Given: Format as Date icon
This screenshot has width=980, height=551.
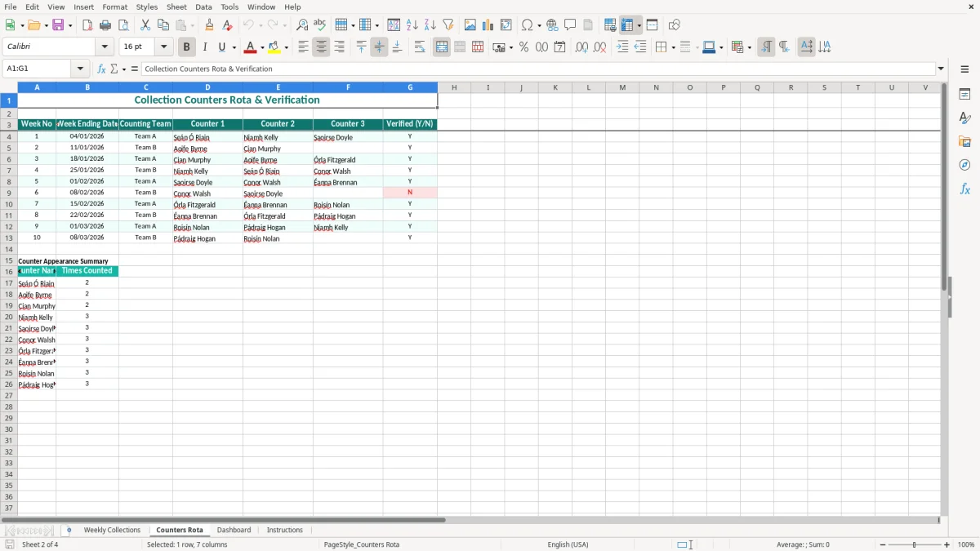Looking at the screenshot, I should [559, 47].
